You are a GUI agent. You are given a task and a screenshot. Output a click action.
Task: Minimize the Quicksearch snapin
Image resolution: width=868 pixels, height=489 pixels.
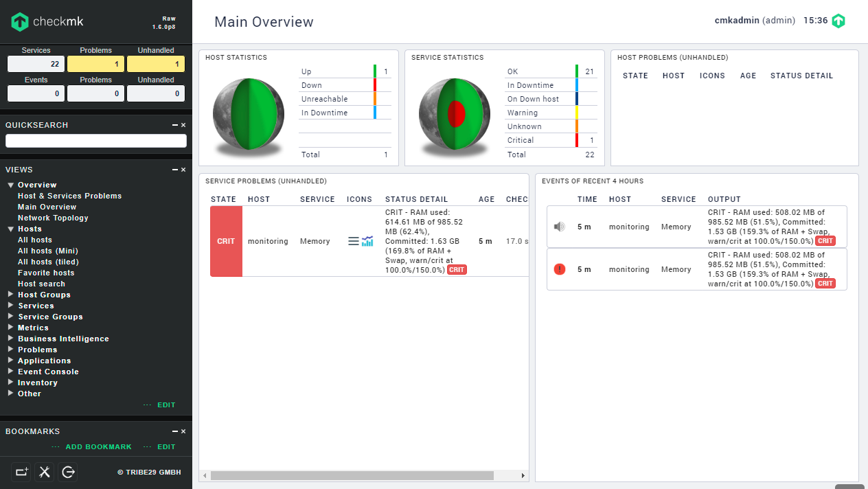coord(175,125)
